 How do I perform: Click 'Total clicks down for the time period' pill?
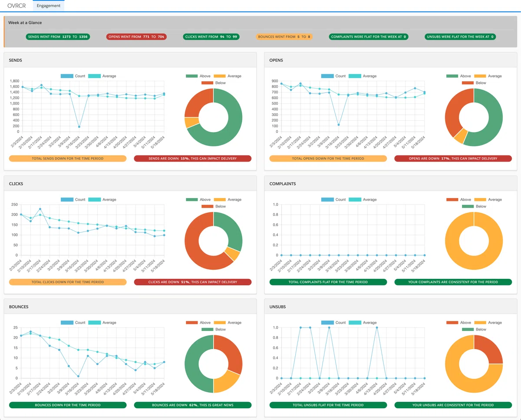(68, 282)
